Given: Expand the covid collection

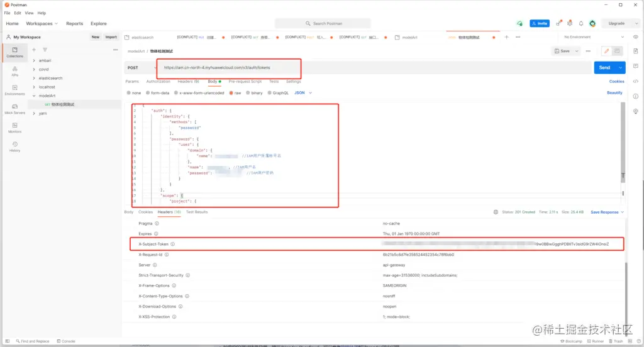Looking at the screenshot, I should click(34, 69).
